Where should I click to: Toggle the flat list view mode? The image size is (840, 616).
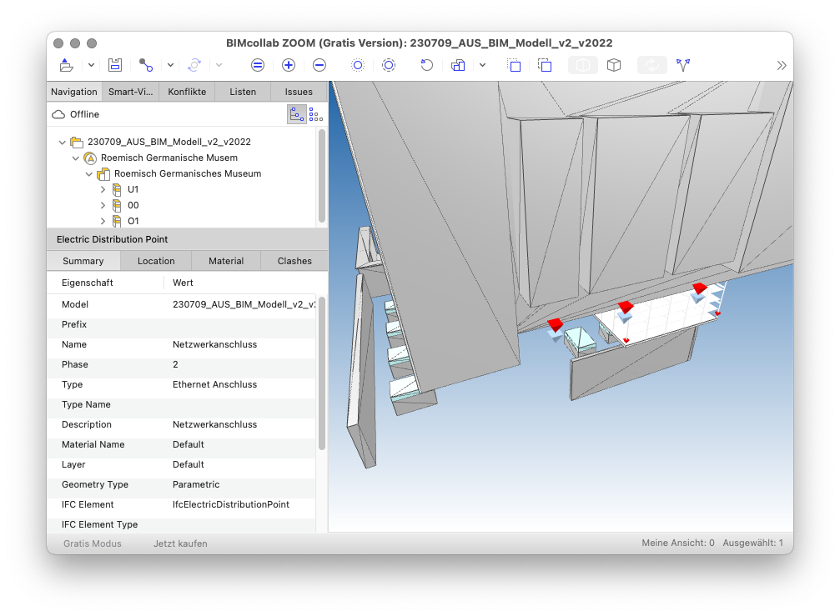tap(315, 114)
